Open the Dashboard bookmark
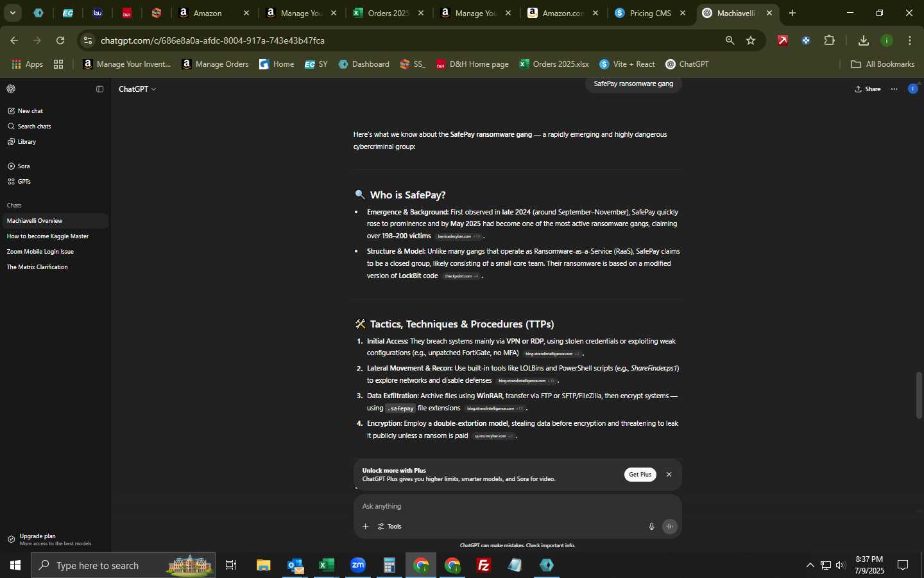Viewport: 924px width, 578px height. tap(364, 64)
